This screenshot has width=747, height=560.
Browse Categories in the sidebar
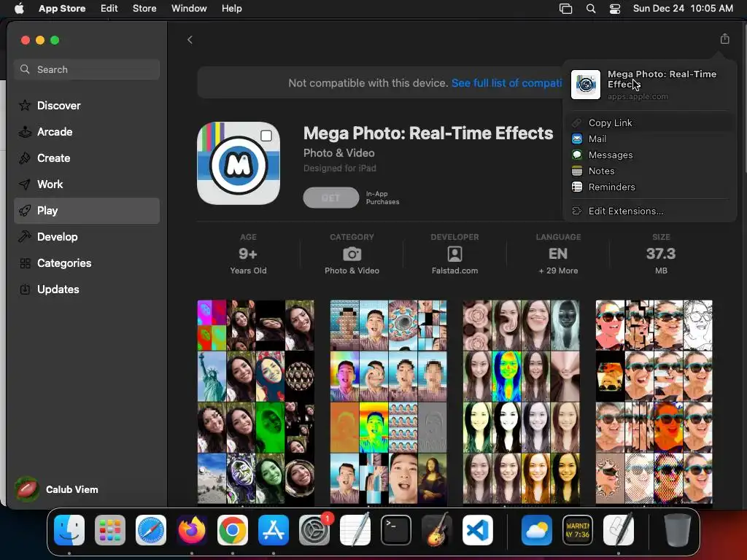coord(87,262)
